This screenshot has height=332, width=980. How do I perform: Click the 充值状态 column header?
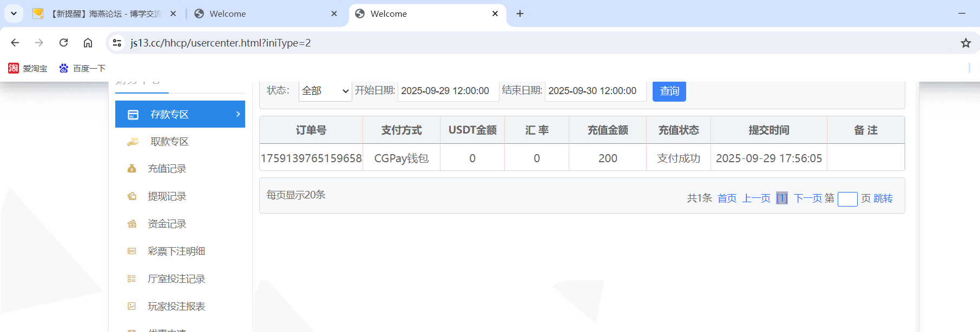click(x=679, y=130)
